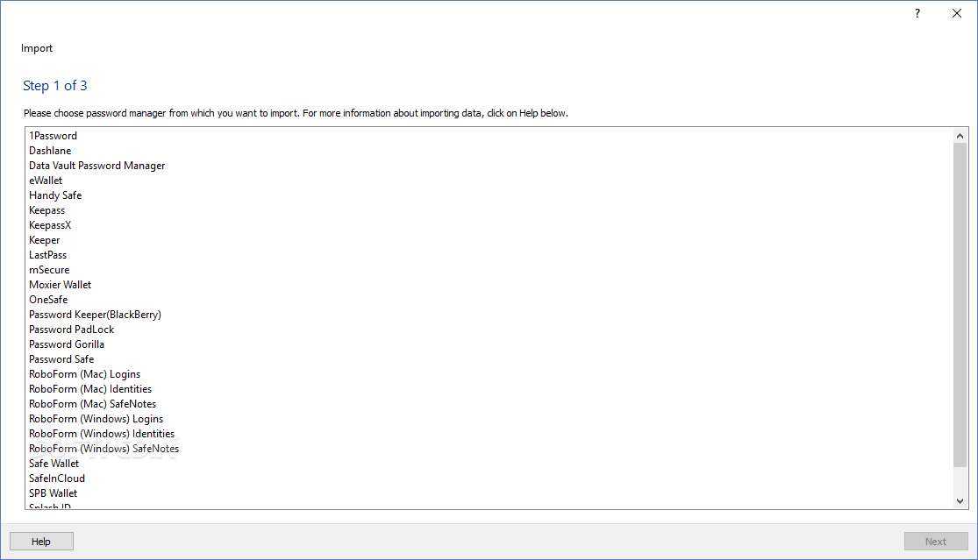Close the Import dialog window
The height and width of the screenshot is (560, 978).
point(957,13)
